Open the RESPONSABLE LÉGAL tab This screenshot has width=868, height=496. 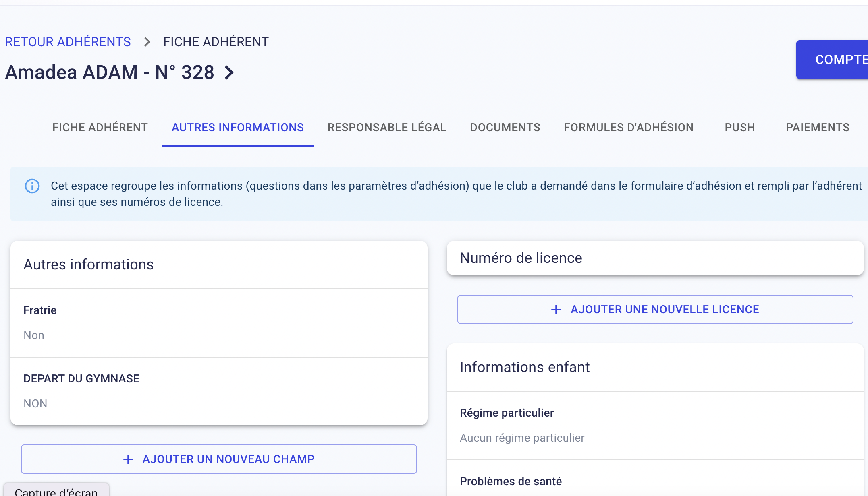tap(387, 128)
